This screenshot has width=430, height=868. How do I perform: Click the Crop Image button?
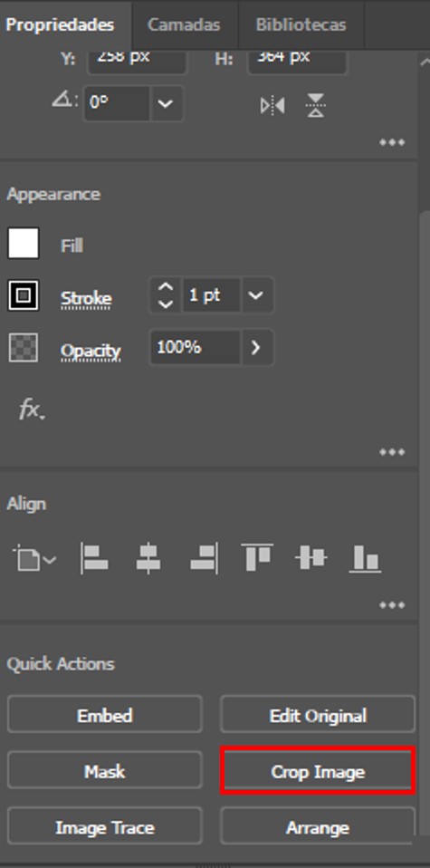[x=318, y=771]
